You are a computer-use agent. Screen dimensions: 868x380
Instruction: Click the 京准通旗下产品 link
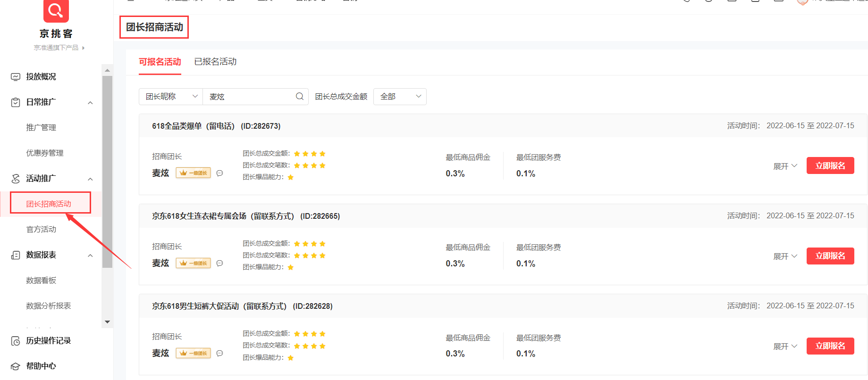pyautogui.click(x=56, y=48)
